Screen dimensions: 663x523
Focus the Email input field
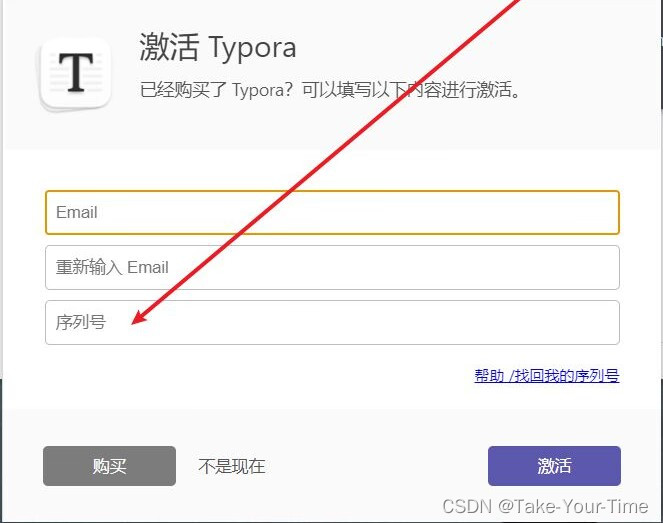(332, 212)
